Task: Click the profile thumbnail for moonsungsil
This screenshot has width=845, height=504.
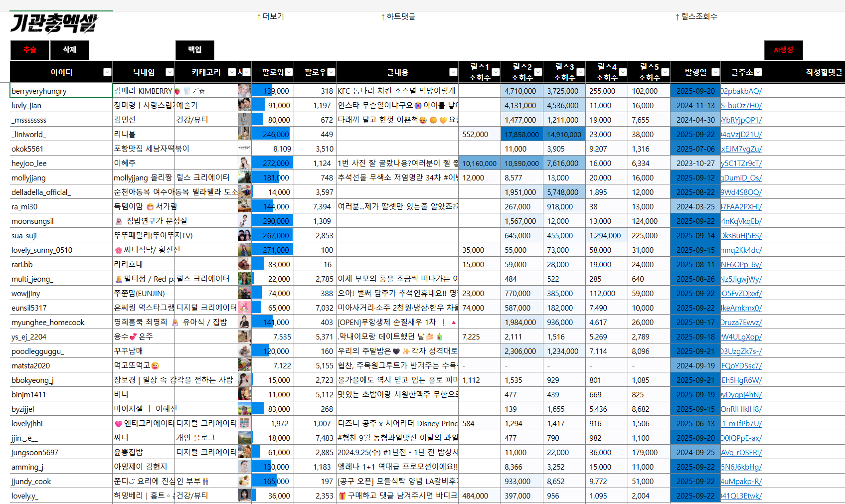Action: (x=244, y=221)
